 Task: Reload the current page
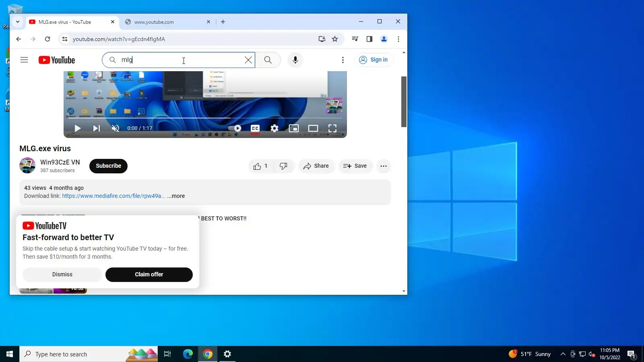[47, 39]
